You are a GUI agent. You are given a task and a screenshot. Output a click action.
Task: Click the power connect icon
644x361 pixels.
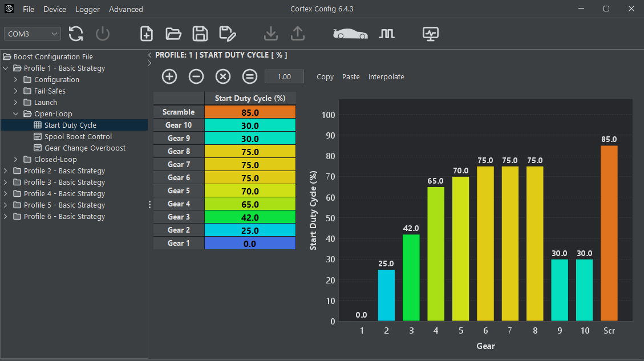(x=103, y=34)
